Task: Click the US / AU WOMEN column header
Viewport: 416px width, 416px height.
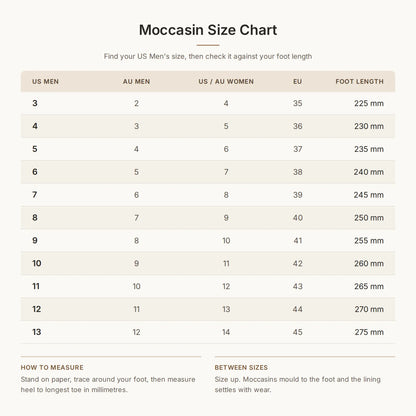Action: coord(226,81)
